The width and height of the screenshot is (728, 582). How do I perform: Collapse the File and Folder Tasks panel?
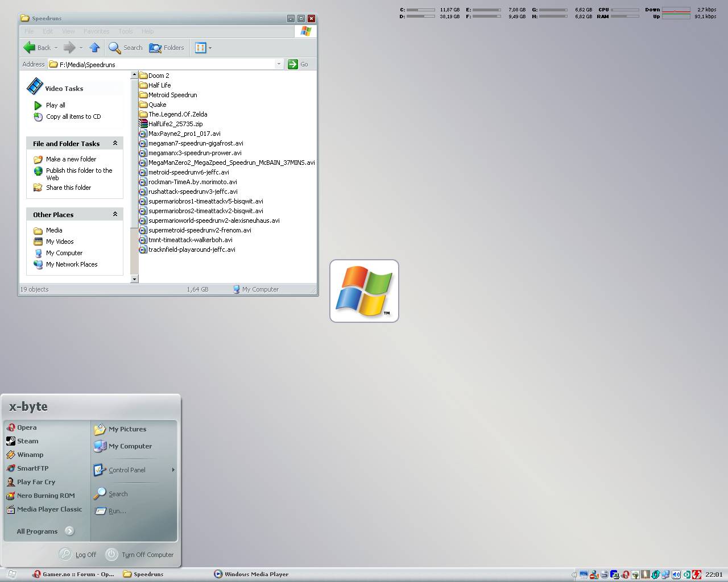pos(115,143)
